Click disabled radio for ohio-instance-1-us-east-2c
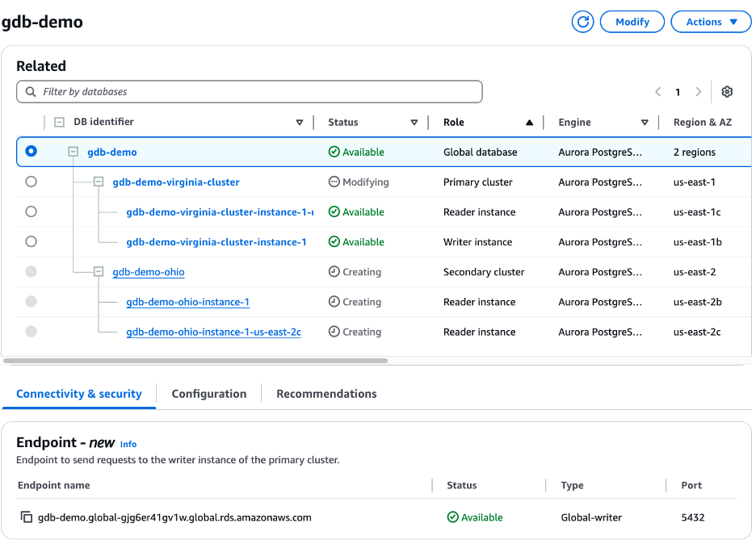The width and height of the screenshot is (756, 544). click(31, 332)
